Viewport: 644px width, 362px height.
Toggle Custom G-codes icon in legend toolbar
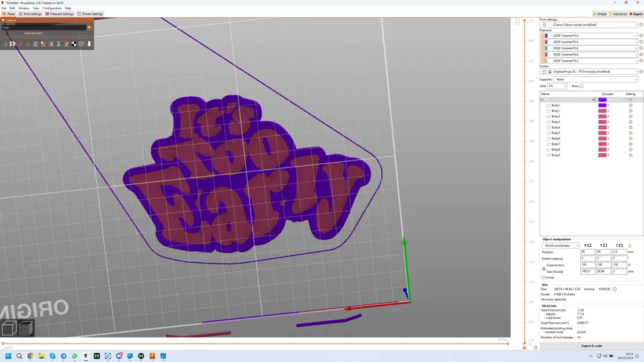66,44
